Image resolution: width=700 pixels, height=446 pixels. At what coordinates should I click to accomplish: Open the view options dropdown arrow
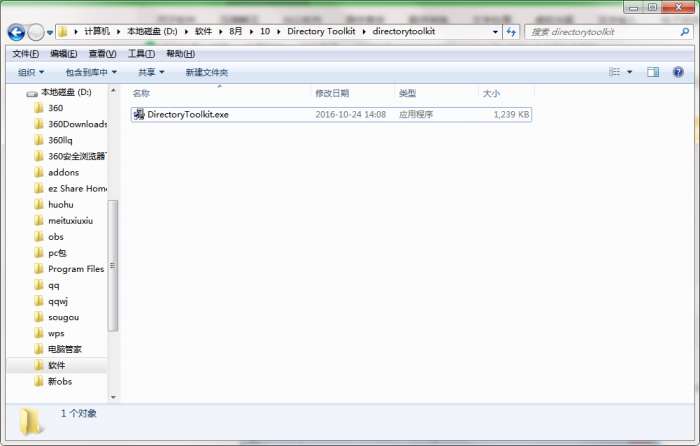coord(629,72)
